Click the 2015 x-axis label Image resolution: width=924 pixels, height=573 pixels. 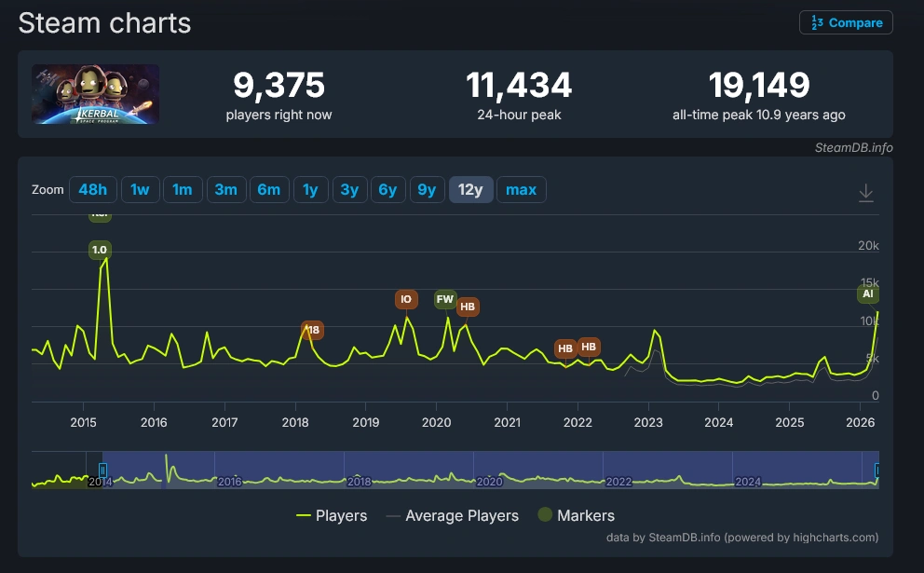click(x=83, y=423)
